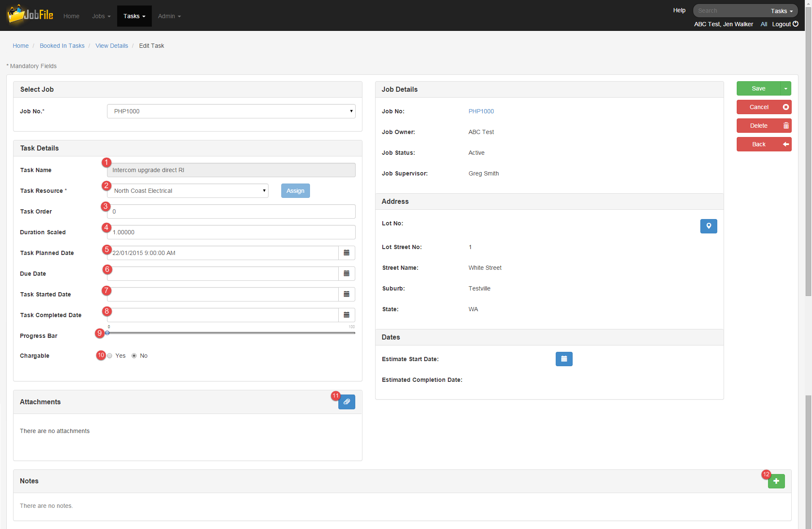Open calendar for Task Started Date
The width and height of the screenshot is (812, 529).
346,294
